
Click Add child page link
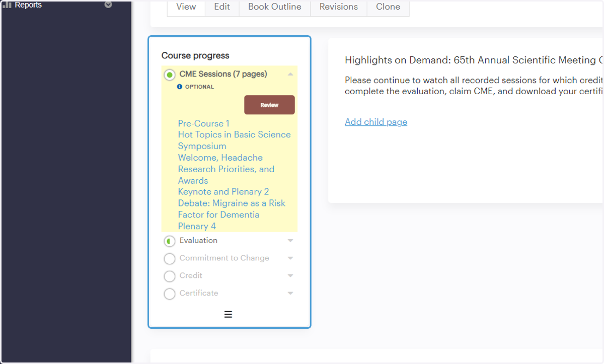376,122
